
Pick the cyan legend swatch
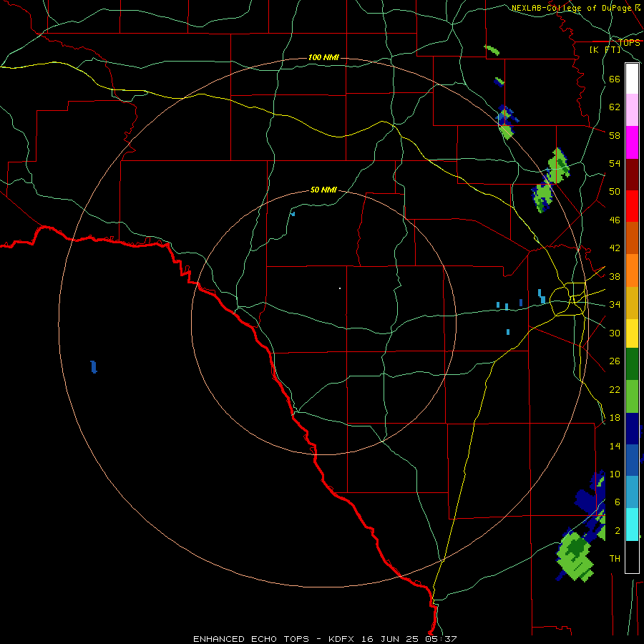[x=632, y=525]
